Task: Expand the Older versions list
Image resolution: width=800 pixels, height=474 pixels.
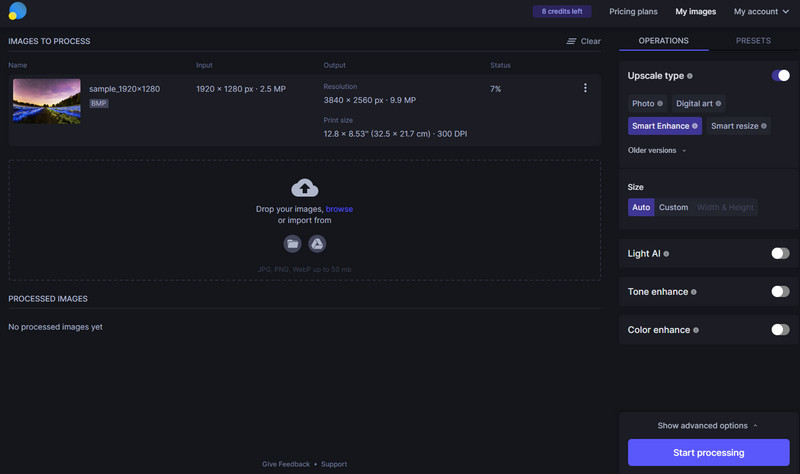Action: click(x=657, y=150)
